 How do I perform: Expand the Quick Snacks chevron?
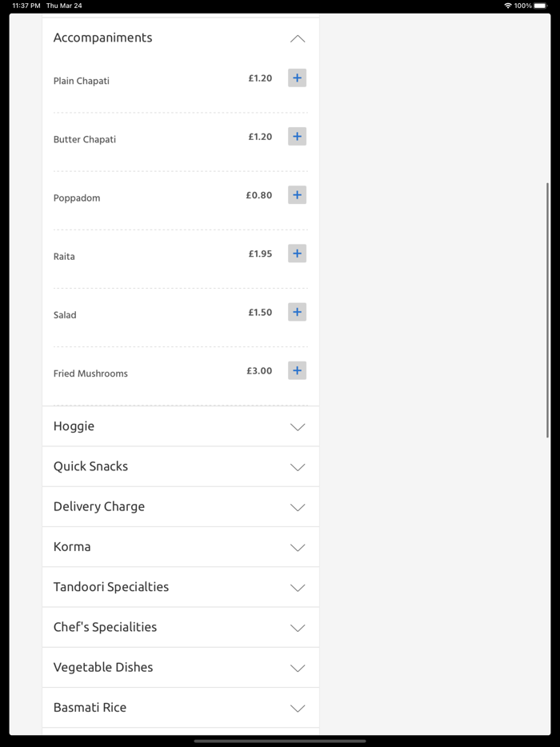(298, 467)
